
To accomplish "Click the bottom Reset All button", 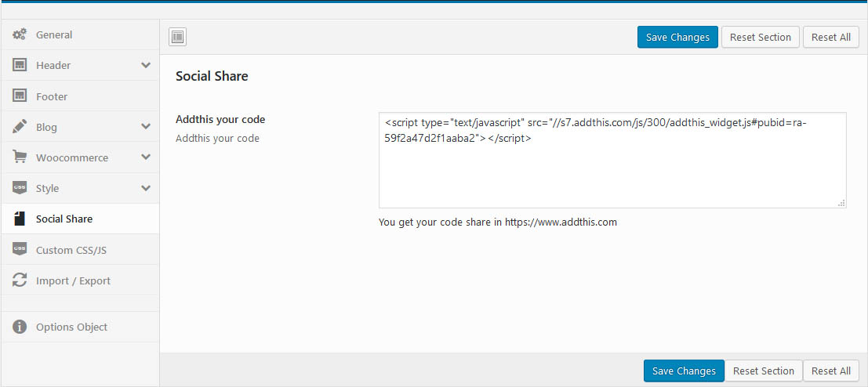I will pos(830,371).
